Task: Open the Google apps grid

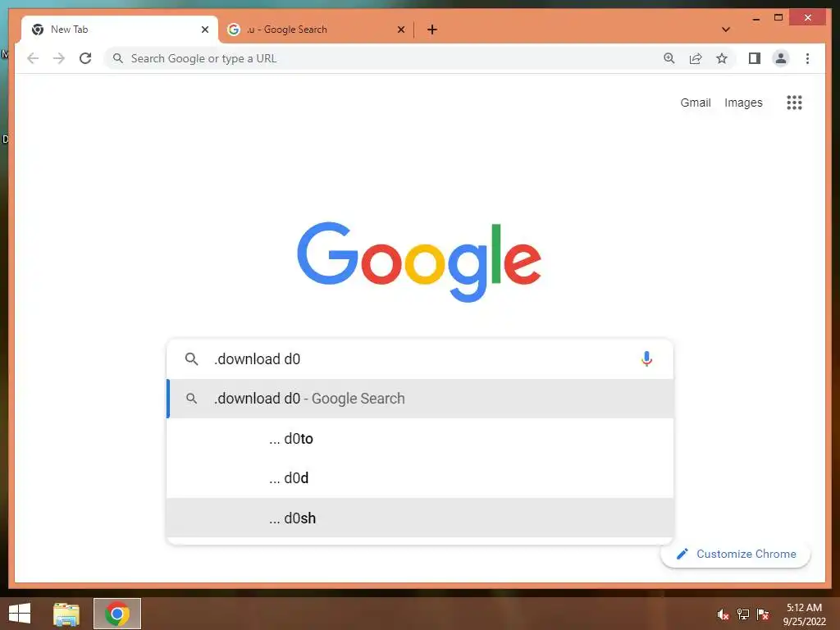Action: [x=794, y=103]
